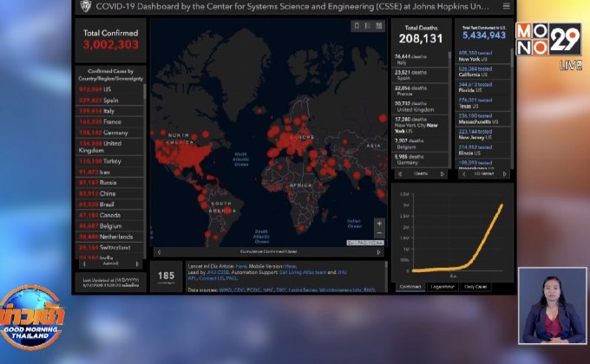
Task: Select Florida US tested row
Action: tap(483, 88)
